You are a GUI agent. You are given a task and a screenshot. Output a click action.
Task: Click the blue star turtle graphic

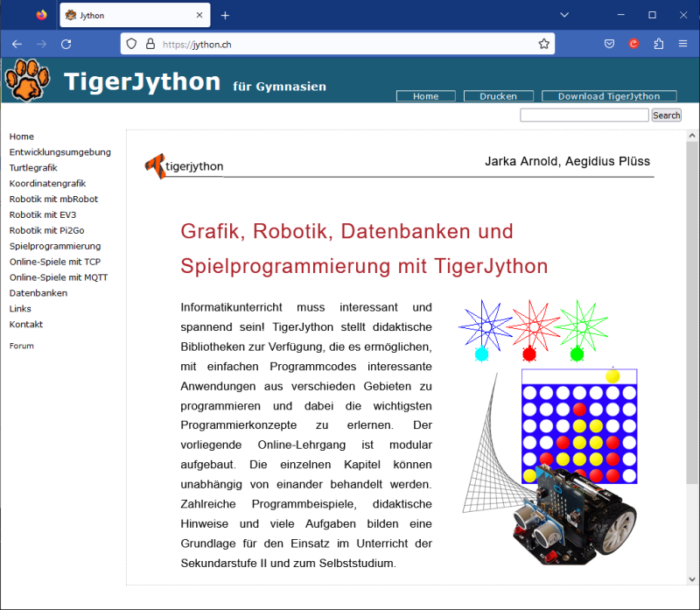click(x=485, y=330)
